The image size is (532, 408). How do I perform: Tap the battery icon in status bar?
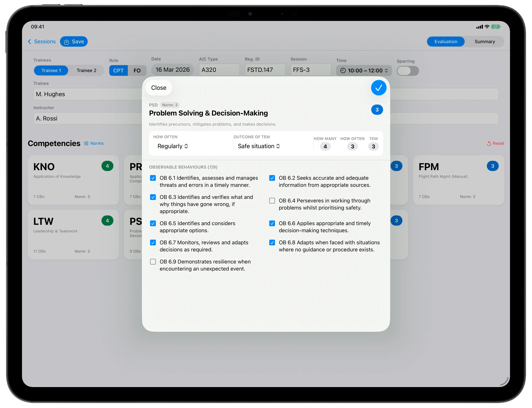coord(496,27)
